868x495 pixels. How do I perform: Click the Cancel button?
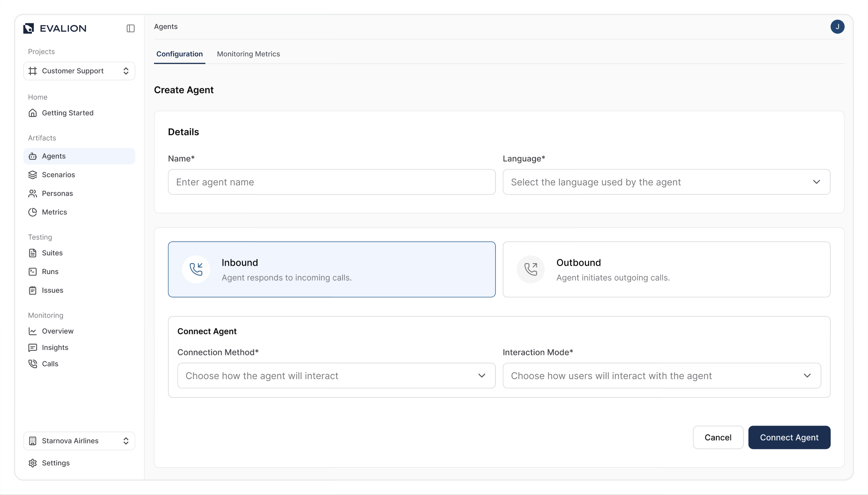(718, 438)
